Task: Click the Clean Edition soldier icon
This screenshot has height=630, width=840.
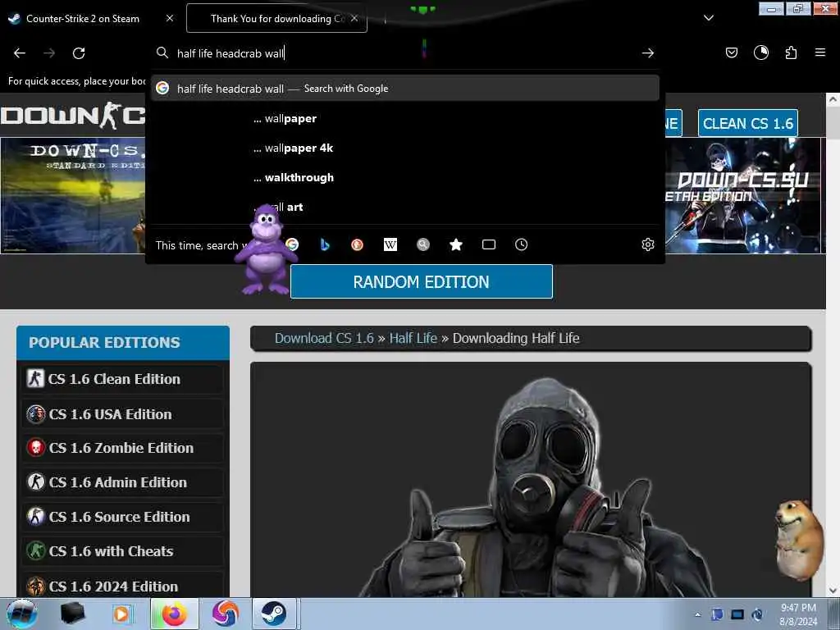Action: coord(35,378)
